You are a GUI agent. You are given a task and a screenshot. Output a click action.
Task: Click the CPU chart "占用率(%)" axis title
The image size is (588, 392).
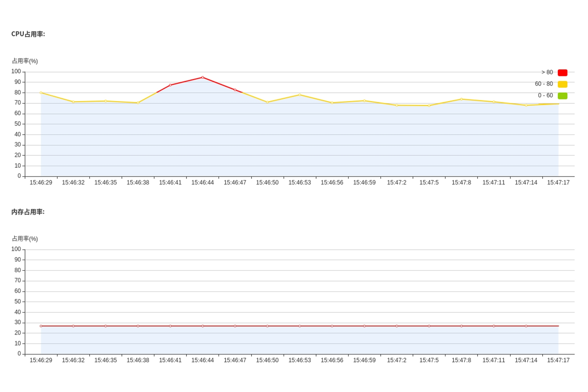[x=25, y=61]
